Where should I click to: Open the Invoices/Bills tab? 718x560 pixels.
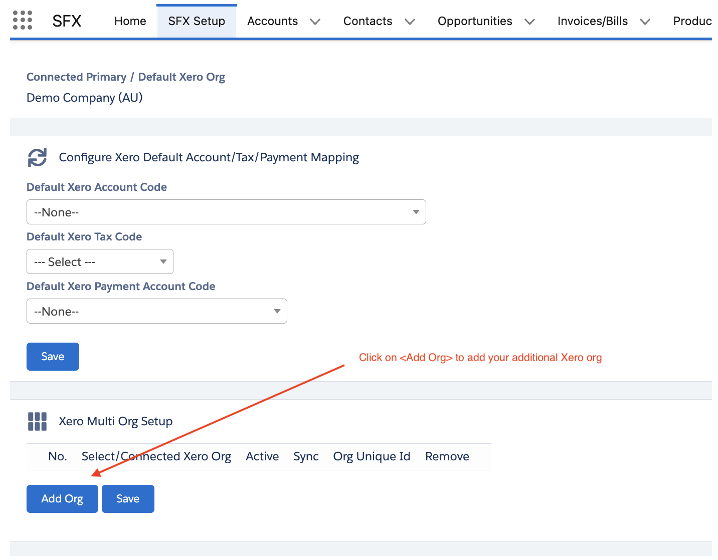(593, 21)
